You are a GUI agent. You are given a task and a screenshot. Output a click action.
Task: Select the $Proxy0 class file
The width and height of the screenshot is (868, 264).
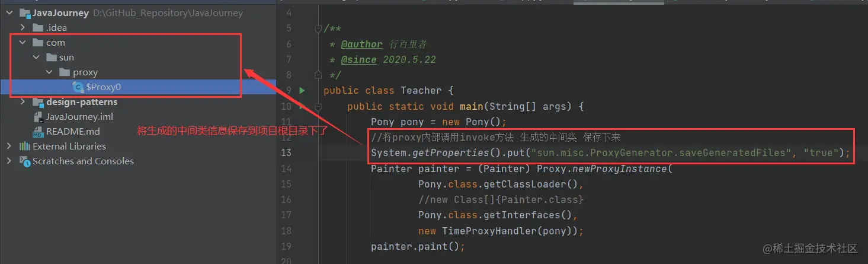(138, 87)
